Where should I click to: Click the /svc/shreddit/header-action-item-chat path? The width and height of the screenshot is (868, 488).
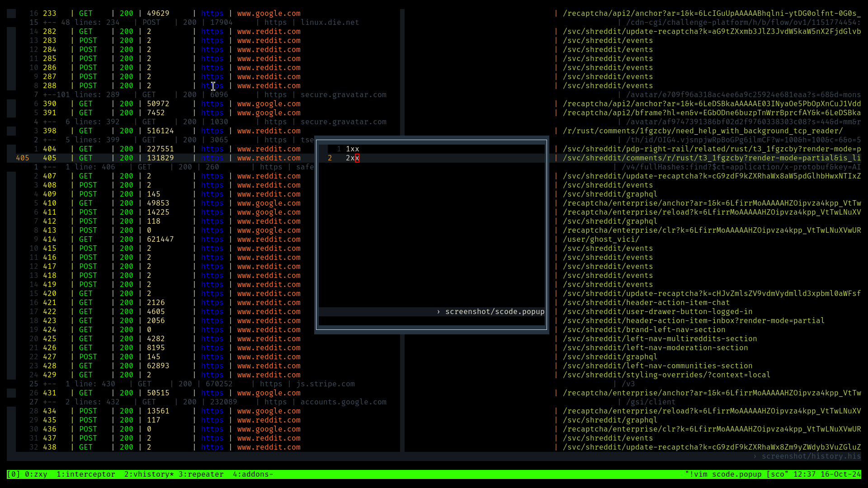tap(646, 303)
